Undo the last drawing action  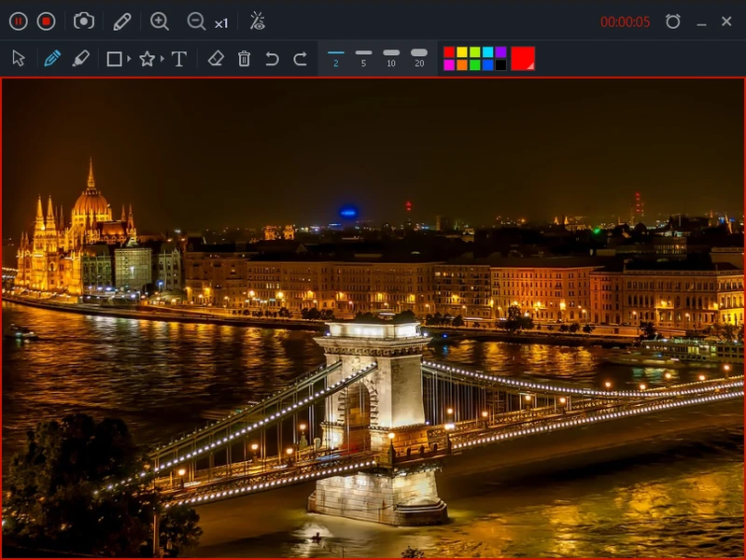(272, 59)
